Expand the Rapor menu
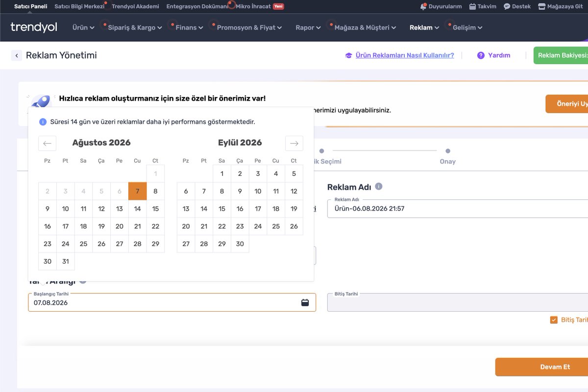588x392 pixels. tap(308, 27)
